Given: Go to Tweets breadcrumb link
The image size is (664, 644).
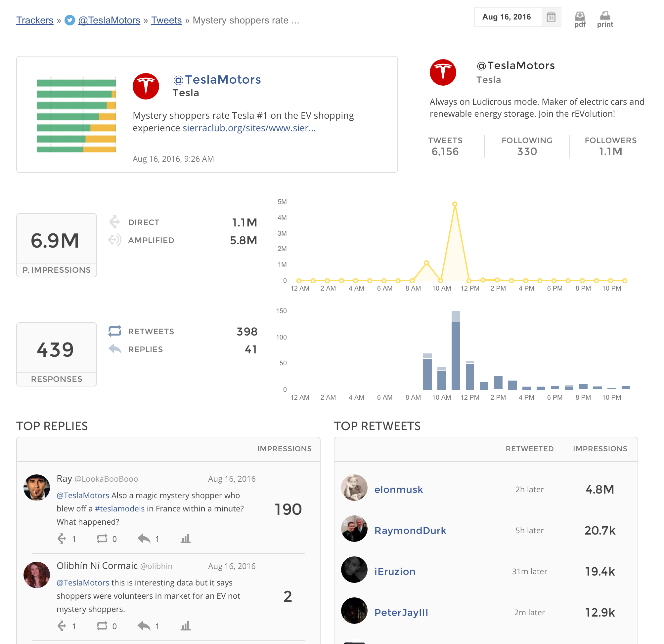Looking at the screenshot, I should pos(166,20).
